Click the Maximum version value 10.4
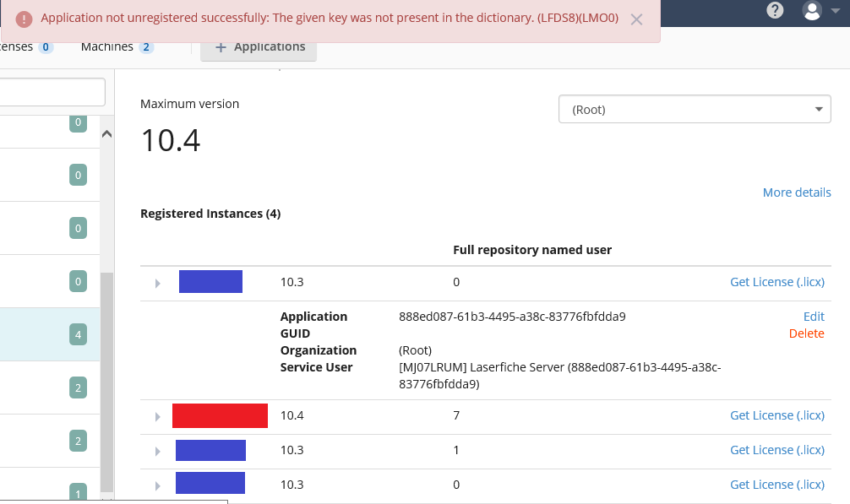This screenshot has width=850, height=504. [171, 140]
